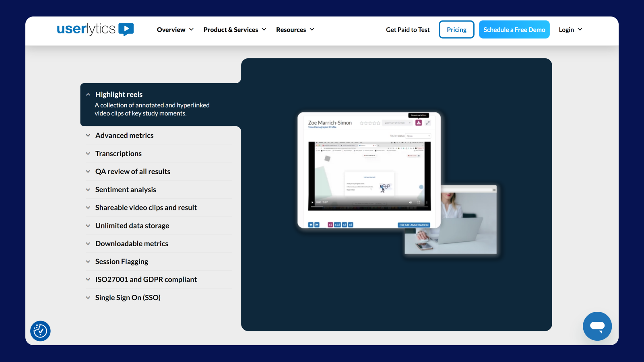The height and width of the screenshot is (362, 644).
Task: Open the Zoe Marrich-Simon participant dropdown
Action: (397, 123)
